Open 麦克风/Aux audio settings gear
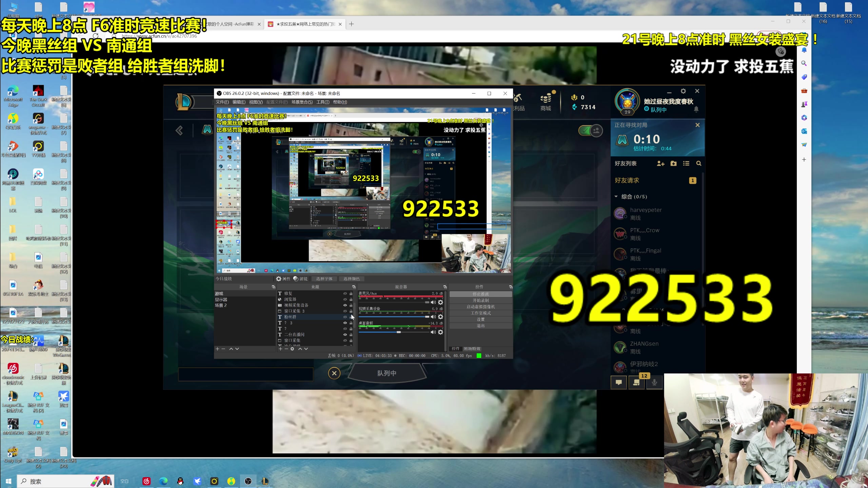 point(440,302)
